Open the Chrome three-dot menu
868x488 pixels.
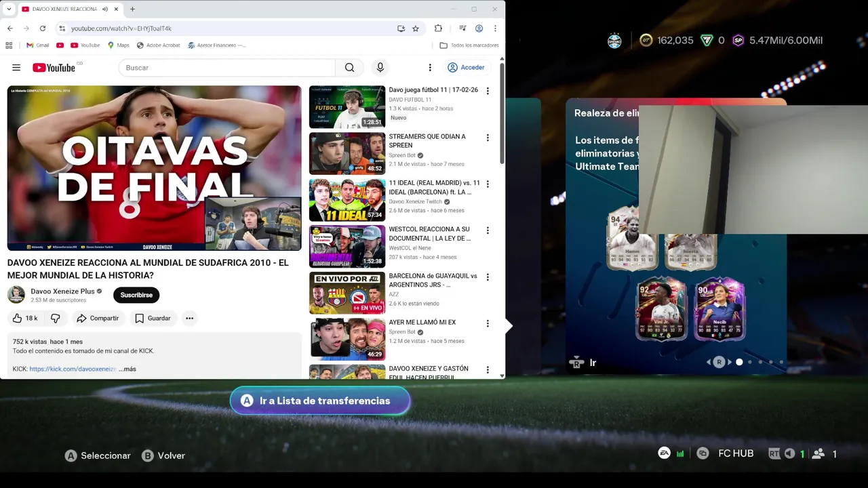point(495,28)
